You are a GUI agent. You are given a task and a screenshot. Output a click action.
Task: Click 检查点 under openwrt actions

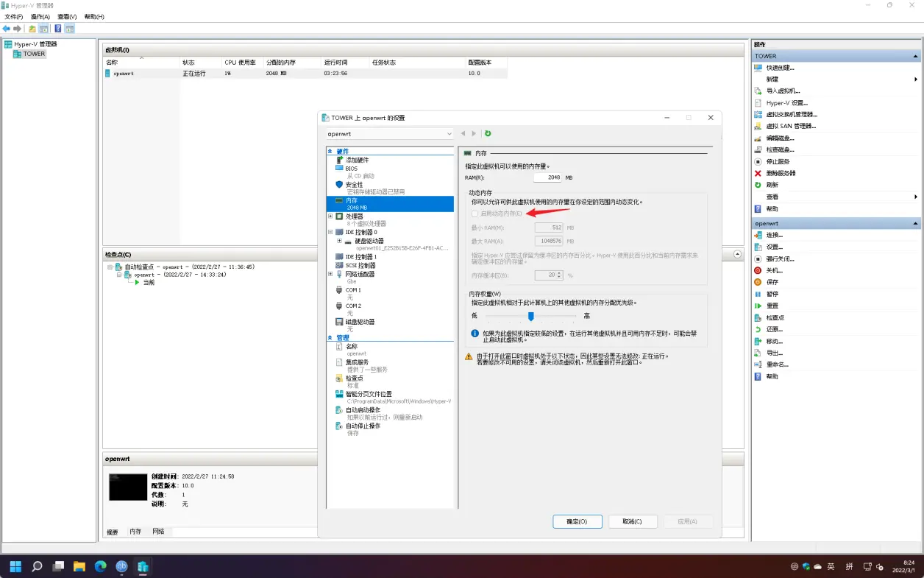point(775,318)
